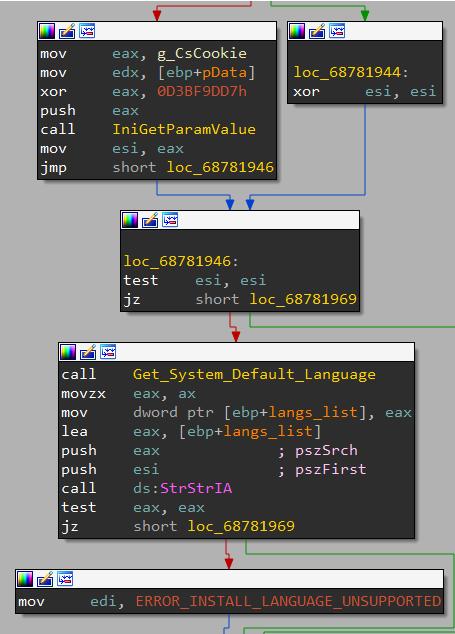Click edit icon on Get_System_Default_Language block
The height and width of the screenshot is (634, 455).
tap(88, 352)
